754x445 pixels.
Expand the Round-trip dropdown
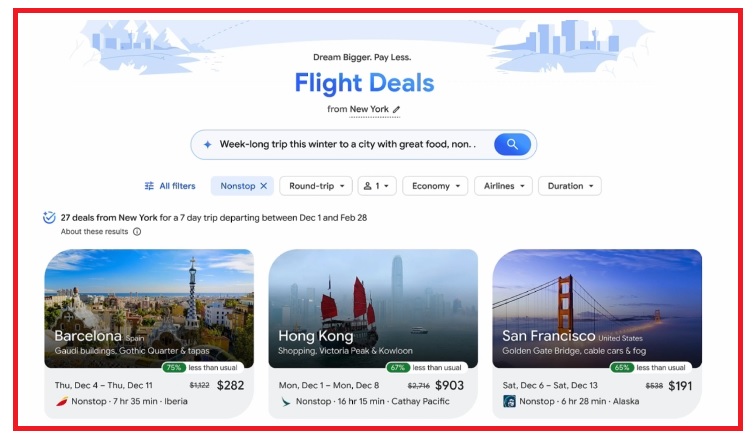pos(316,186)
